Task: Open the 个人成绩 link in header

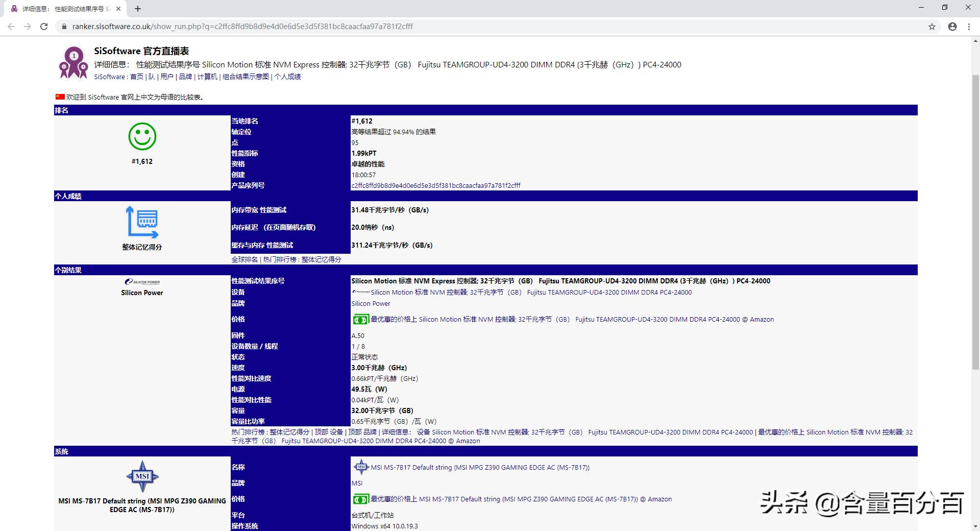Action: pos(288,77)
